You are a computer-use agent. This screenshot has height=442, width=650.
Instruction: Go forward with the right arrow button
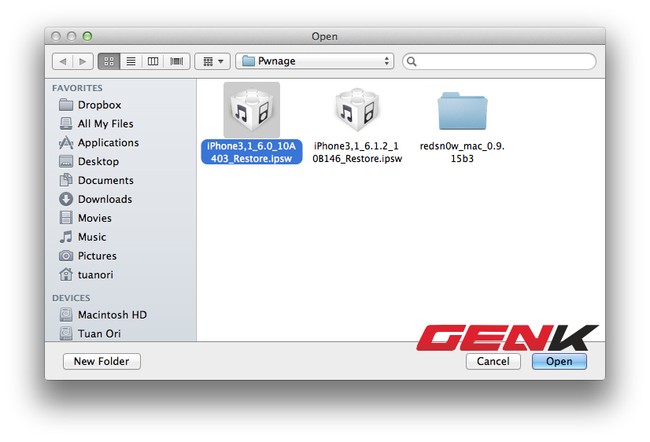coord(82,61)
